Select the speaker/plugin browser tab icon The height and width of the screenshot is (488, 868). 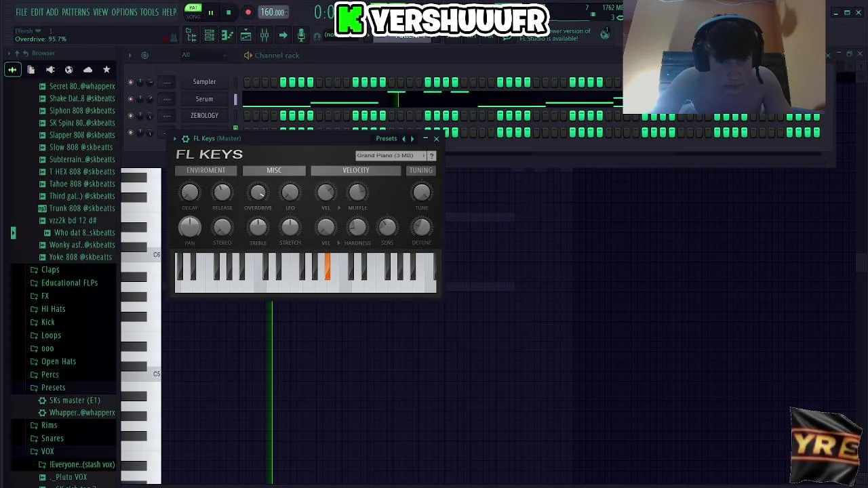50,69
